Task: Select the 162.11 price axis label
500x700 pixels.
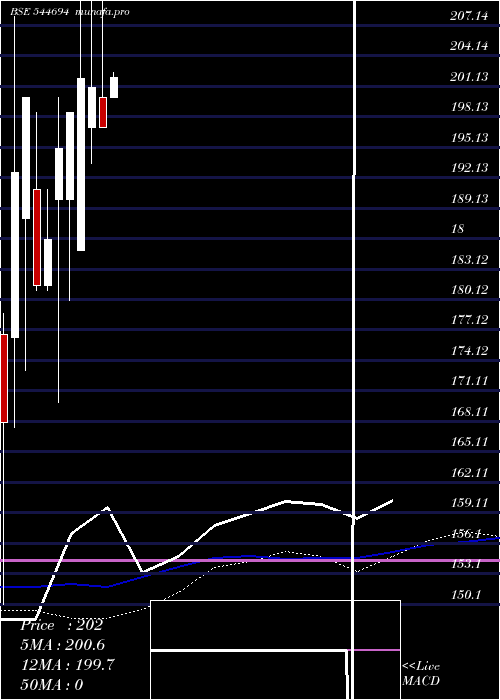Action: (x=469, y=472)
